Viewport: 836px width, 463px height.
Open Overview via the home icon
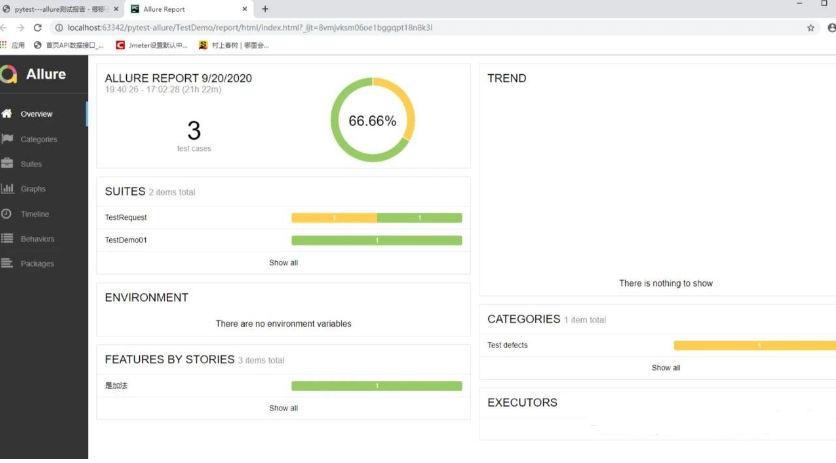pyautogui.click(x=7, y=114)
